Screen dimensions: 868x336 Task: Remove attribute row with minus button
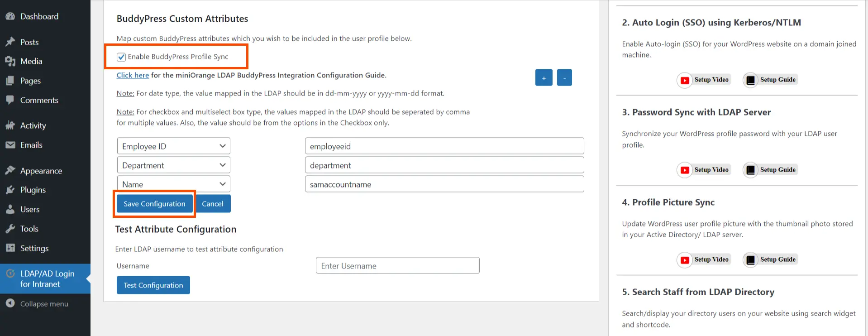point(564,77)
